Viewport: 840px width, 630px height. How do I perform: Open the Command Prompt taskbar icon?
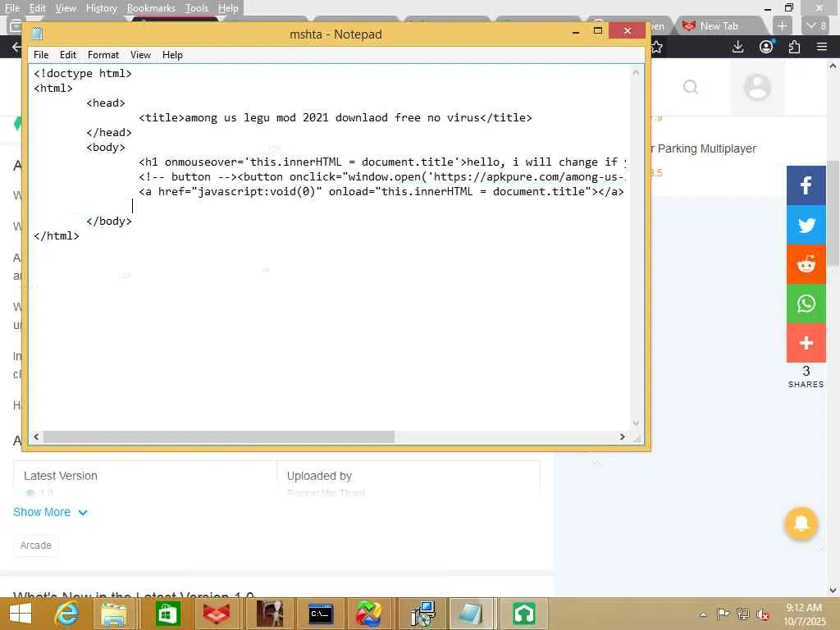[x=321, y=614]
